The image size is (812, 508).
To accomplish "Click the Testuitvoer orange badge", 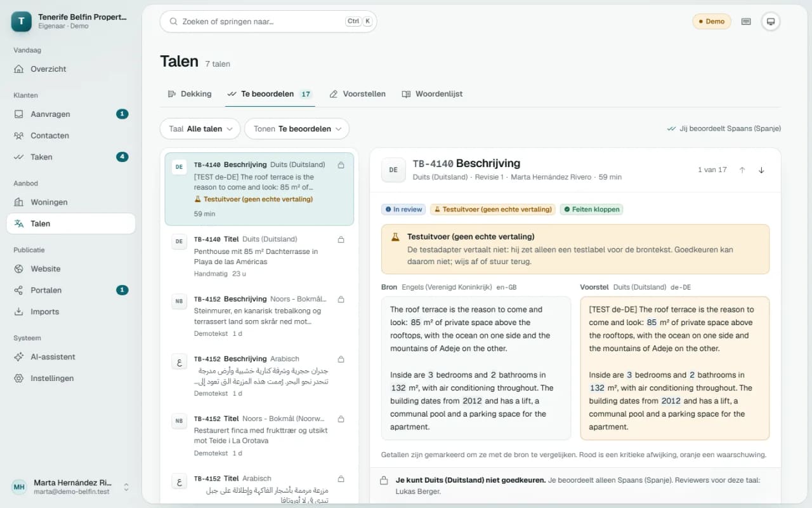I will [492, 210].
